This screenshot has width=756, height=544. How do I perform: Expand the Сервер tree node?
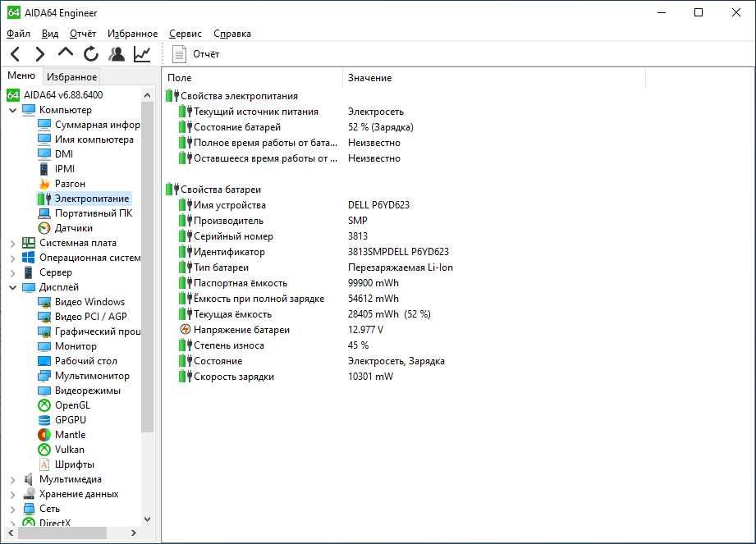coord(12,273)
